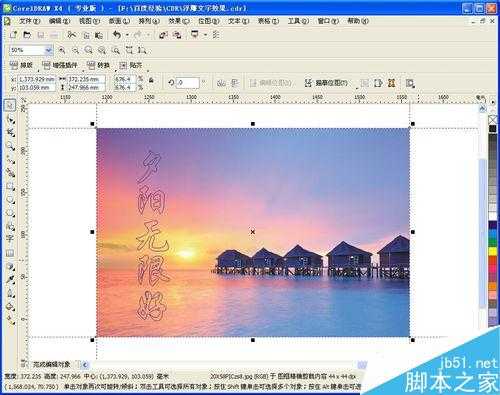Open the 帮助 (Help) menu
The image size is (500, 395).
pyautogui.click(x=358, y=21)
